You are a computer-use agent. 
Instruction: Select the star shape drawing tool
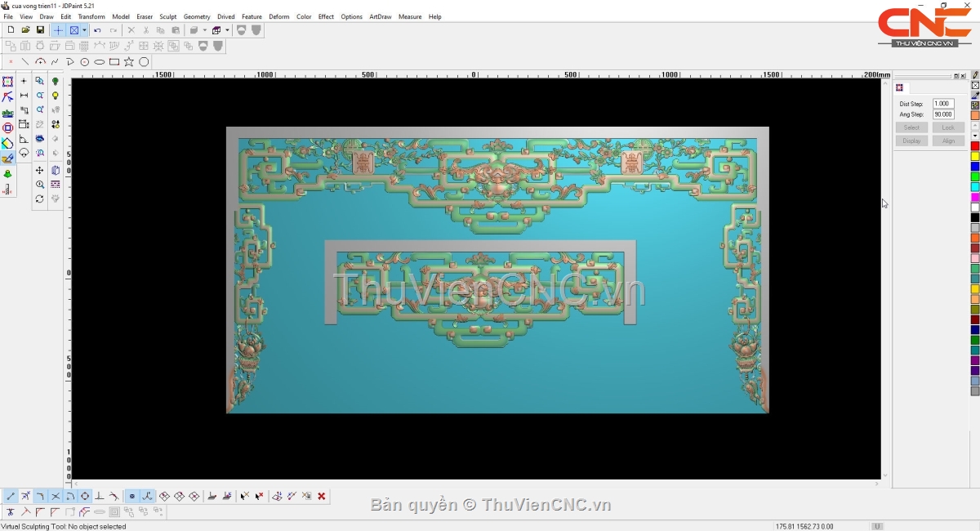[x=129, y=62]
